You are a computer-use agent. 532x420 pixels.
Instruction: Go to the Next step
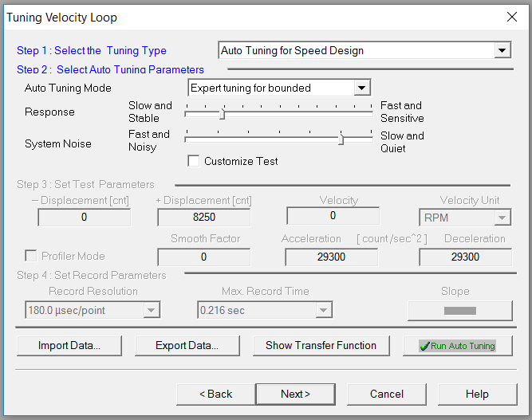tap(296, 394)
